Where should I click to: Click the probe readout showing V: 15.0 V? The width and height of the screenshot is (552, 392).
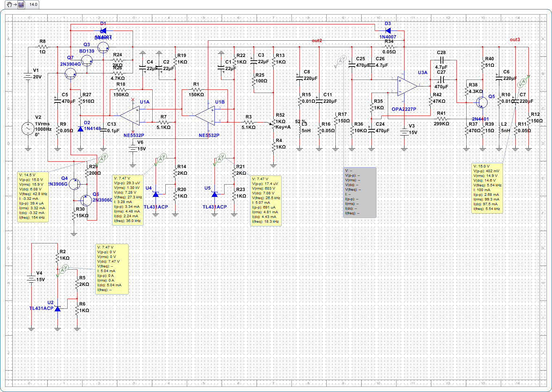(x=487, y=188)
